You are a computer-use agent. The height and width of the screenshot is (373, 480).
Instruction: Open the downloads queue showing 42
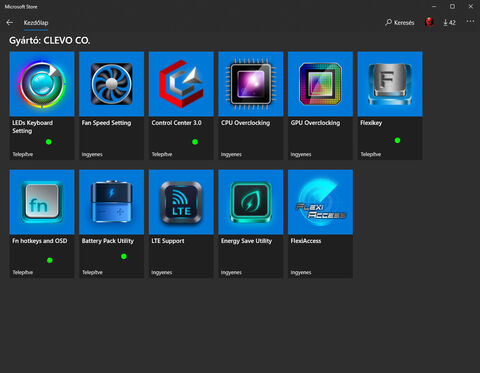tap(449, 23)
